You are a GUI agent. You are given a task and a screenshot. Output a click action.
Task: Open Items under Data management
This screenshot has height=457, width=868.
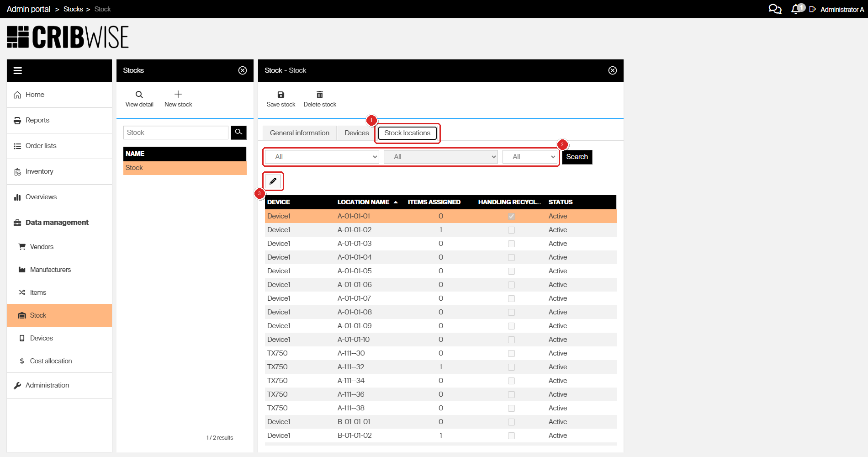59,292
